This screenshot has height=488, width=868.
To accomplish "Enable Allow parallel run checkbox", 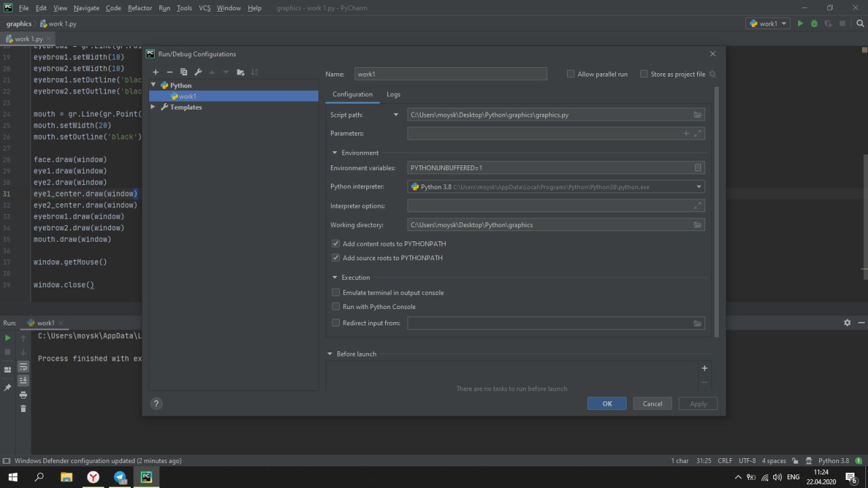I will pyautogui.click(x=570, y=74).
